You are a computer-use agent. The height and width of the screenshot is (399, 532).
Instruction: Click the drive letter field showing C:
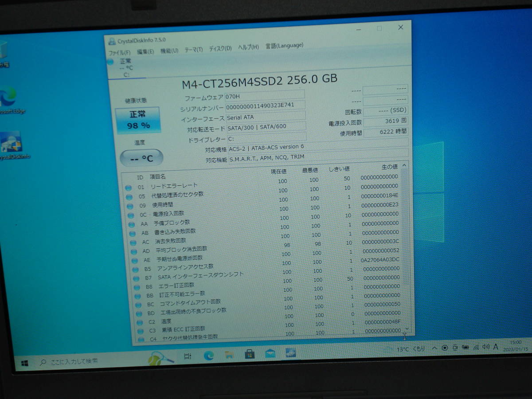coord(267,138)
